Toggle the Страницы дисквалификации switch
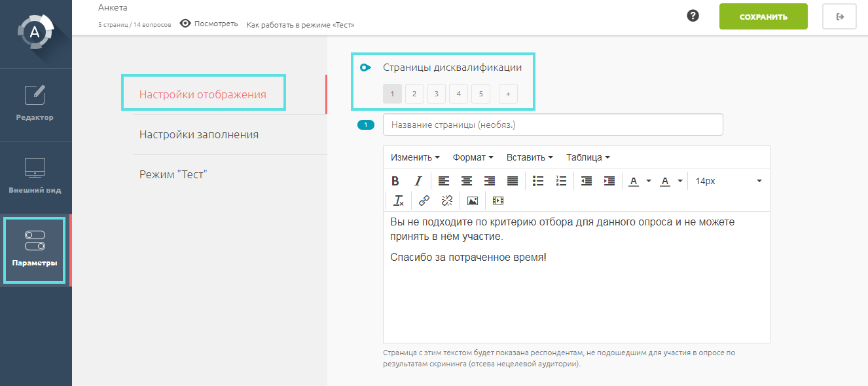This screenshot has height=386, width=868. (x=366, y=68)
